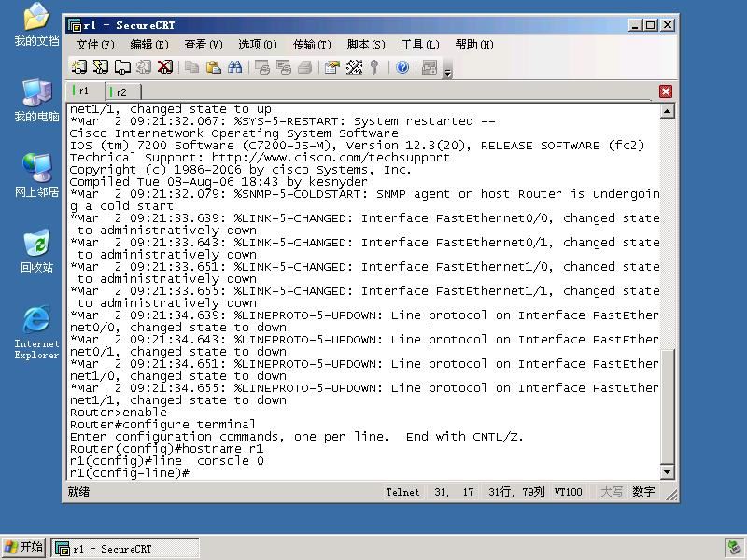Image resolution: width=747 pixels, height=560 pixels.
Task: Open Help with the question mark icon
Action: 402,67
